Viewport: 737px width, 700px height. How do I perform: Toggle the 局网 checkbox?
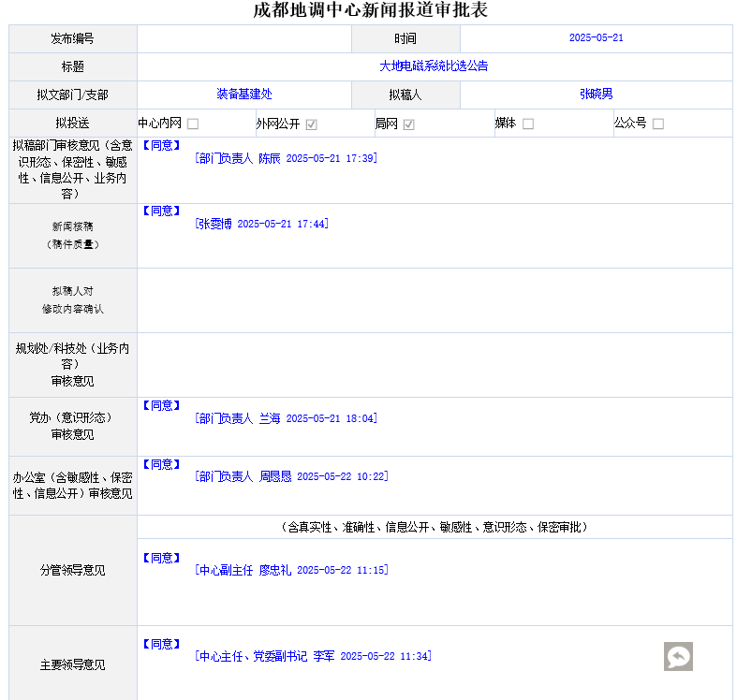(x=409, y=124)
